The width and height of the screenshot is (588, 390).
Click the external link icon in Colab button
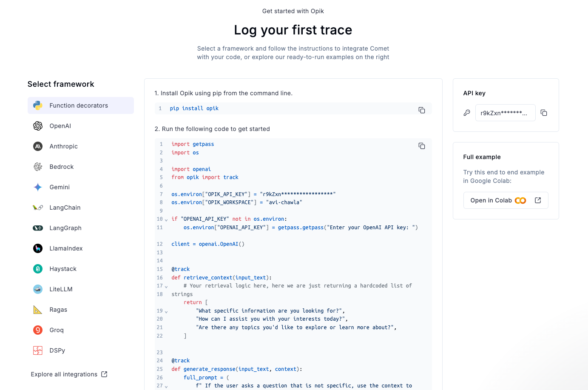[538, 200]
